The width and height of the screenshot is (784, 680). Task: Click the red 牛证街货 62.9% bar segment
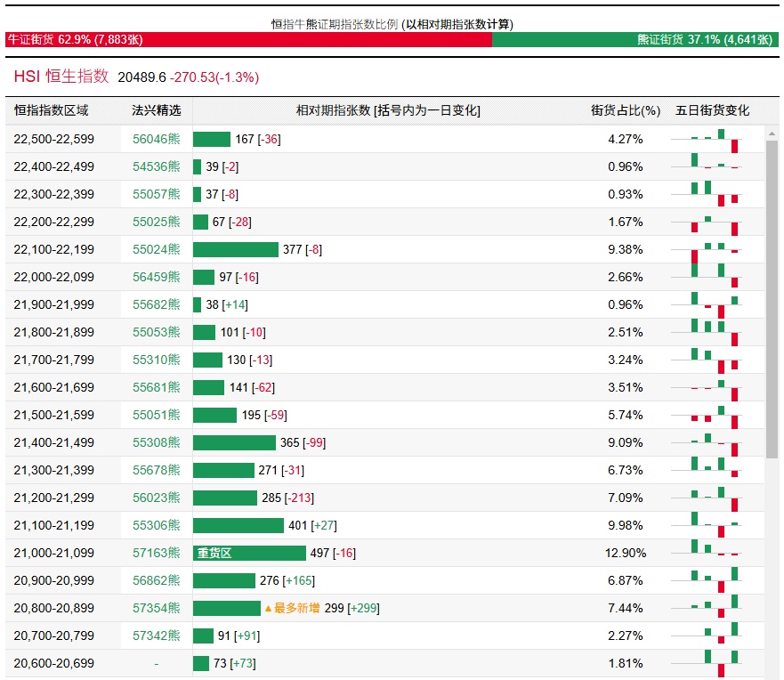tap(248, 39)
